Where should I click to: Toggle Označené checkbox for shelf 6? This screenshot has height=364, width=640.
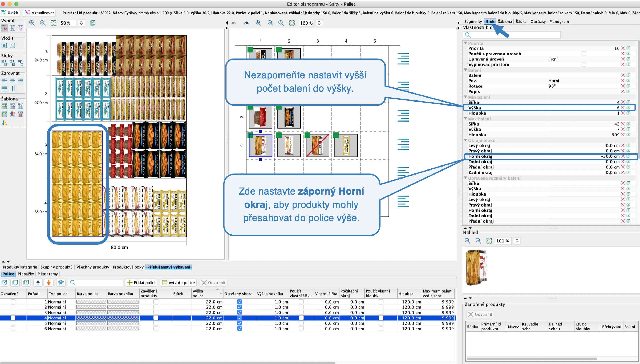click(13, 329)
